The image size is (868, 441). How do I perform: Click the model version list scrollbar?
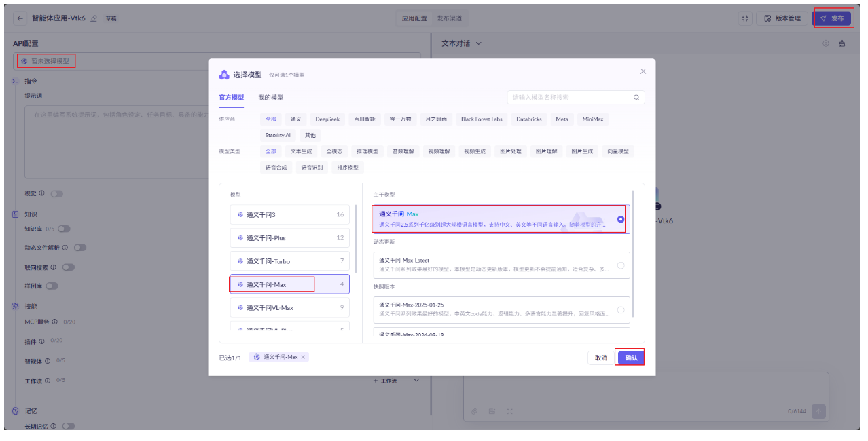pos(633,253)
